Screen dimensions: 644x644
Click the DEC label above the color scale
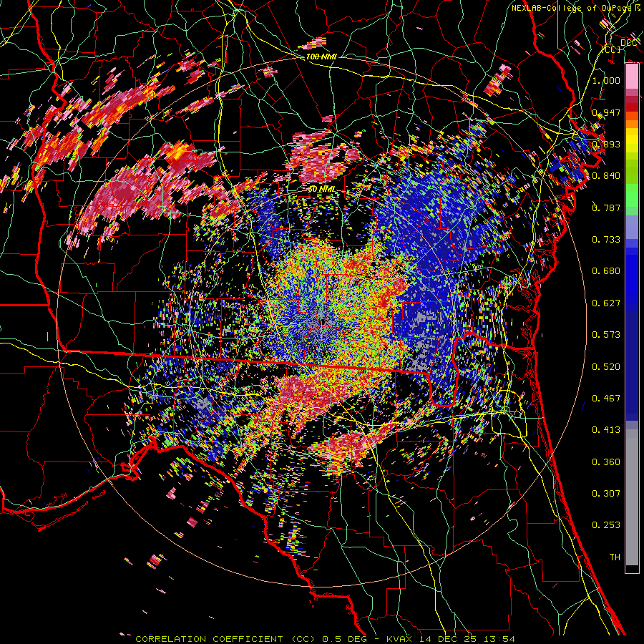tap(628, 42)
